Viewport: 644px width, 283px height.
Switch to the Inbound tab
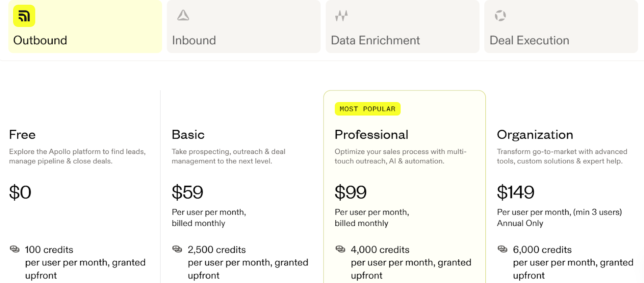[243, 27]
